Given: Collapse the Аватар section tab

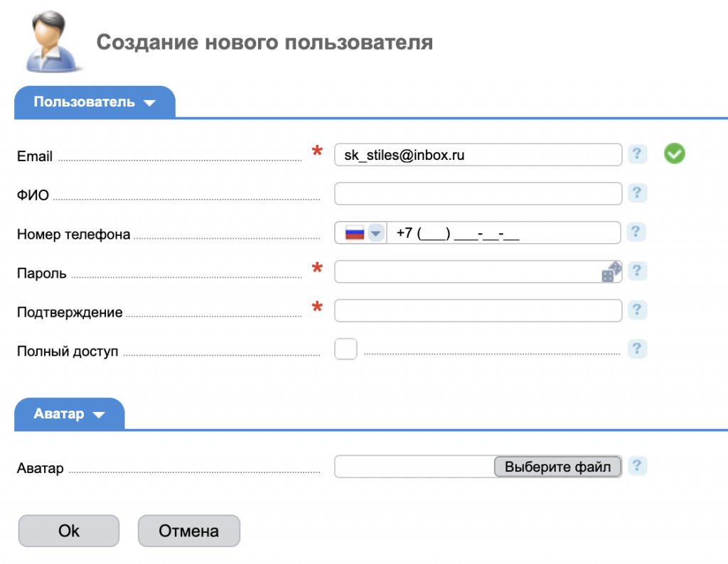Looking at the screenshot, I should (x=69, y=414).
